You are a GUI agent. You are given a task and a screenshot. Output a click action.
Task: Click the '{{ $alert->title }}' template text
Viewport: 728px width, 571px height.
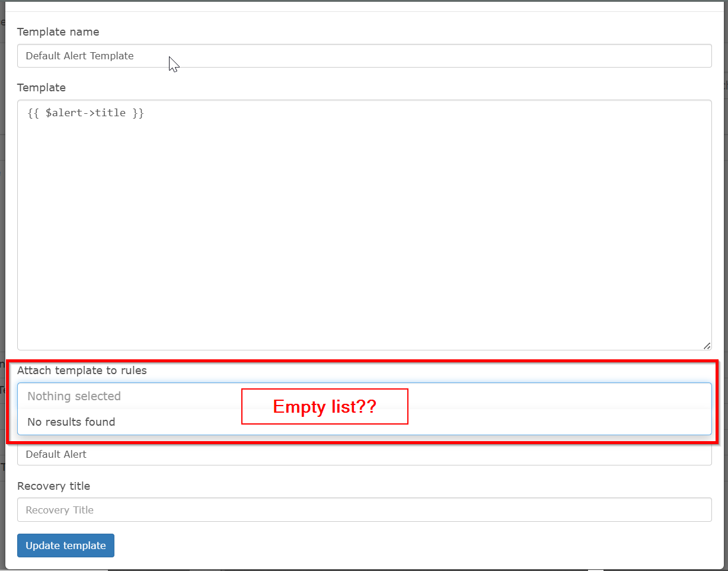[x=86, y=113]
